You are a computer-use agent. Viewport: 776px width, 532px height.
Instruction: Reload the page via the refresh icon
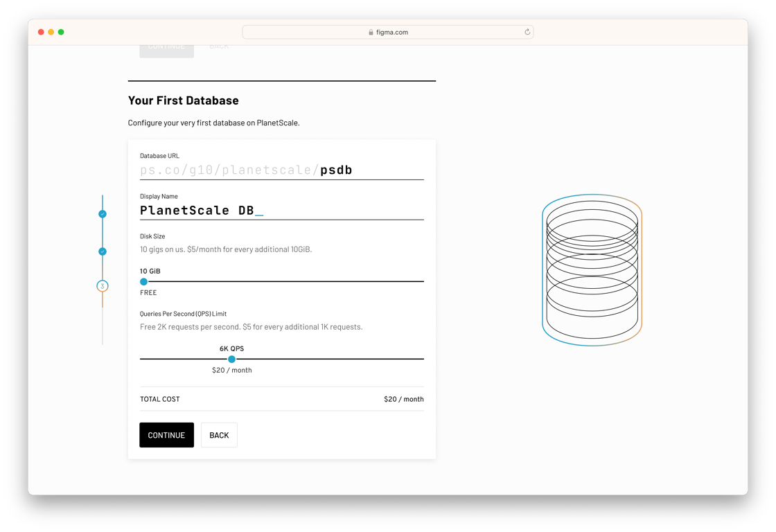click(x=527, y=32)
